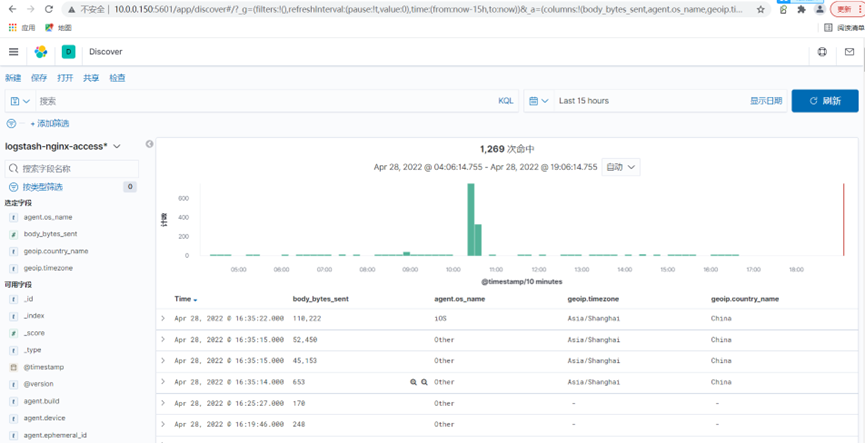The height and width of the screenshot is (443, 865).
Task: Click the 阅读清单 reading list button
Action: pos(844,28)
